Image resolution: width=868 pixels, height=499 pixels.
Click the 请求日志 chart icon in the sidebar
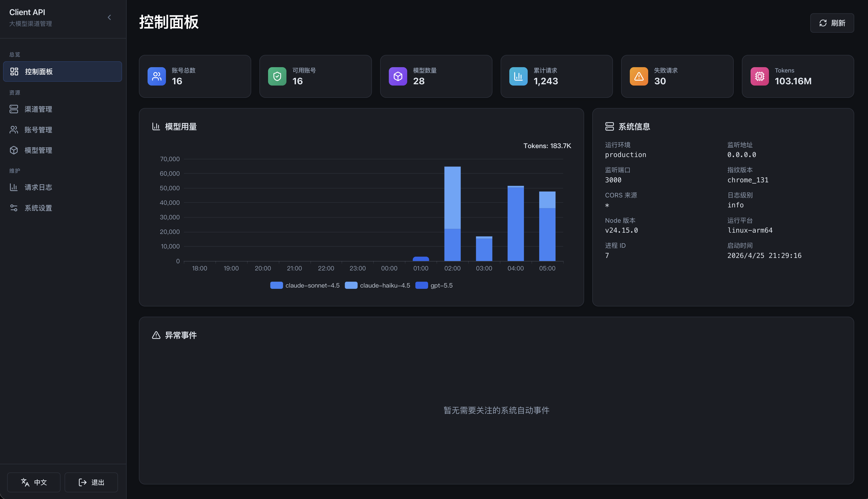point(14,187)
